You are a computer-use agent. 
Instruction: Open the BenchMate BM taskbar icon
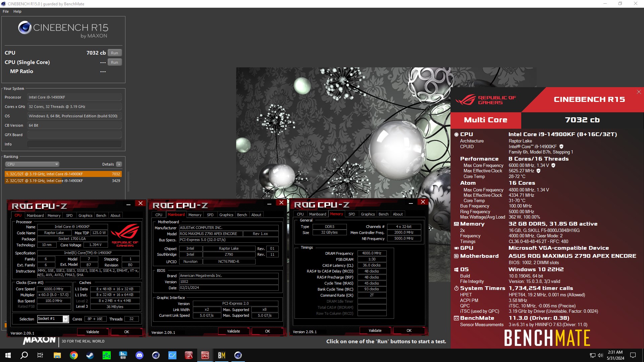click(221, 355)
